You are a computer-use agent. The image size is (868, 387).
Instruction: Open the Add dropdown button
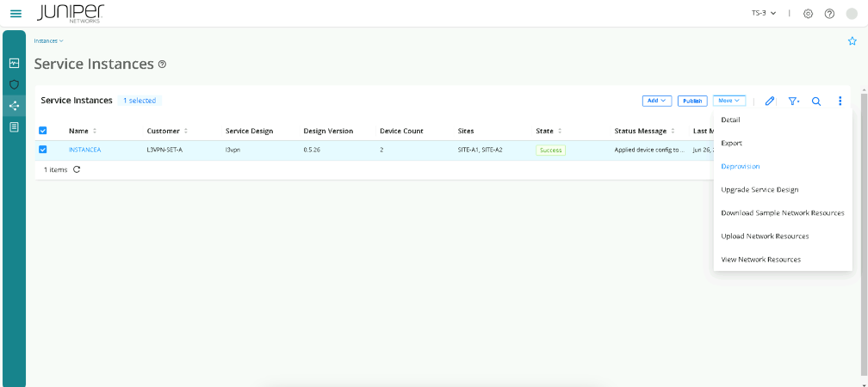pos(656,101)
